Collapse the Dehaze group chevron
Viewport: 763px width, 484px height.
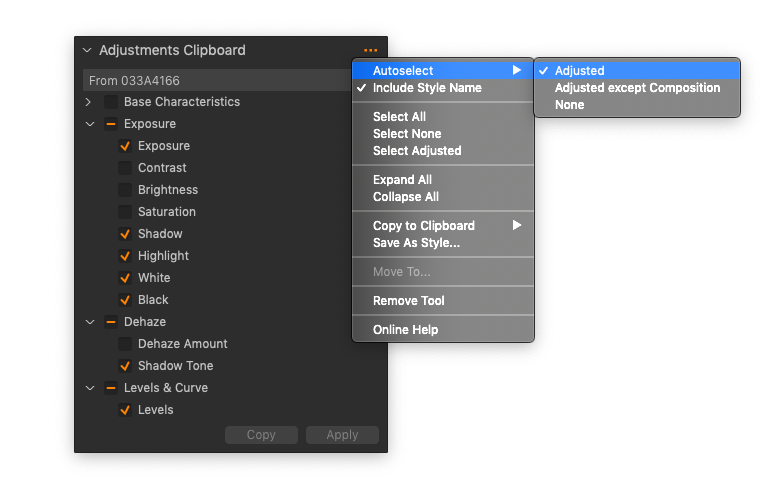[90, 322]
